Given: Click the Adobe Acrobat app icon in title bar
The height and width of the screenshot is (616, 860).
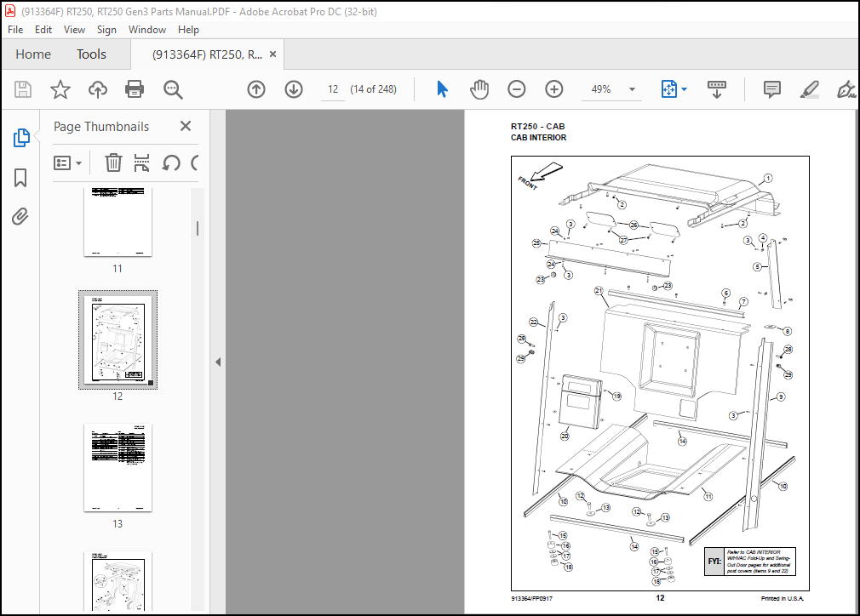Looking at the screenshot, I should pyautogui.click(x=10, y=11).
